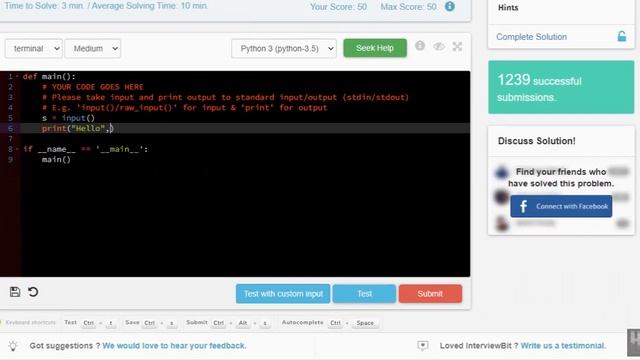Image resolution: width=640 pixels, height=360 pixels.
Task: Connect with Facebook button
Action: [561, 206]
